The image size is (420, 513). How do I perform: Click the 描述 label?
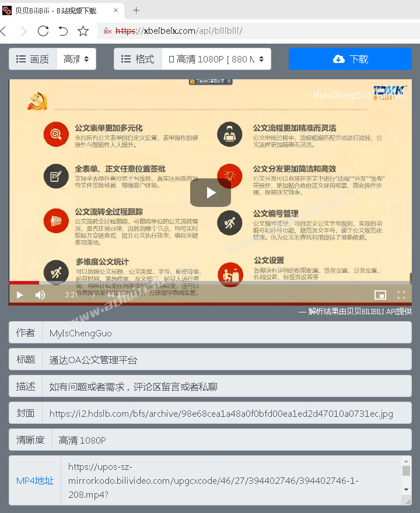pos(26,386)
